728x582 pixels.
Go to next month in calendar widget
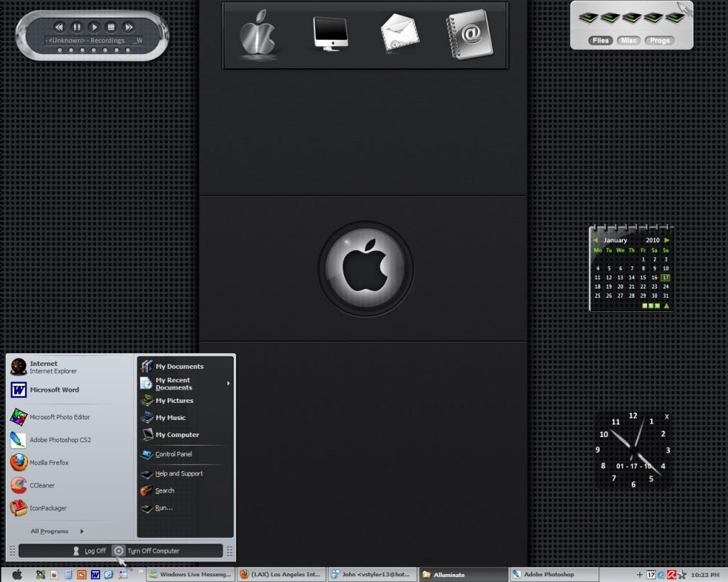click(667, 240)
